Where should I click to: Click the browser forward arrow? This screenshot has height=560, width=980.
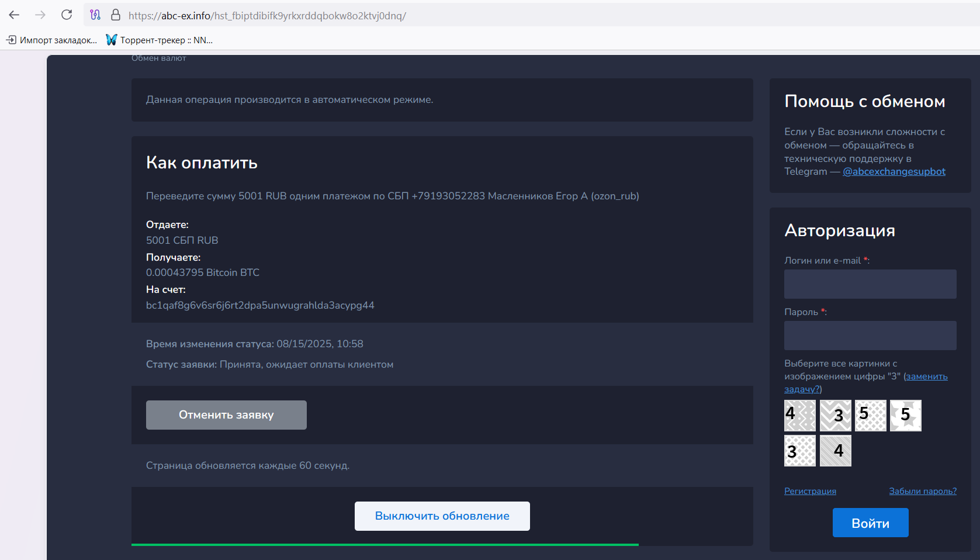coord(40,15)
